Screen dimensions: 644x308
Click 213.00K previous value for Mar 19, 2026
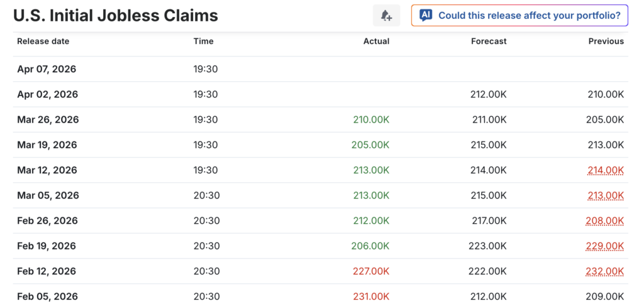(x=606, y=145)
